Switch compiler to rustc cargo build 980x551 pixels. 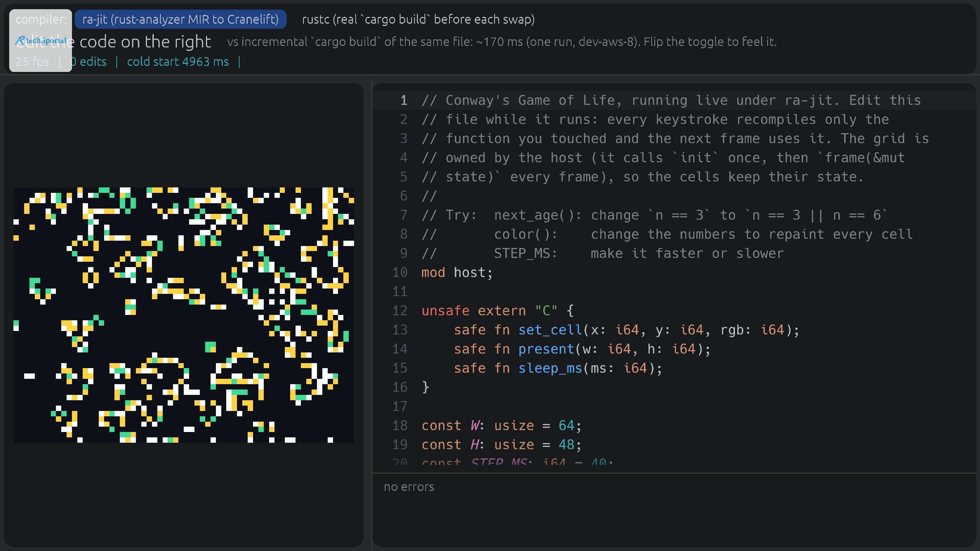tap(418, 19)
